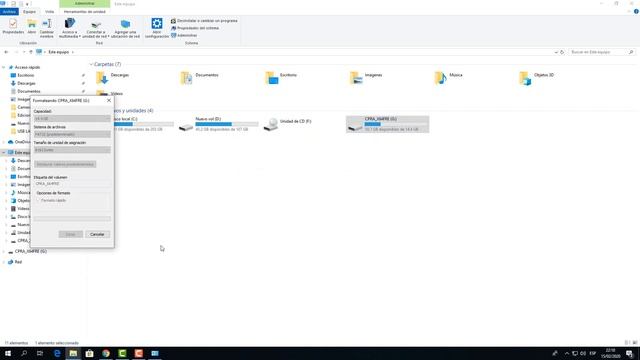Click the CPRA_X64FRE (G:) usage bar

396,124
